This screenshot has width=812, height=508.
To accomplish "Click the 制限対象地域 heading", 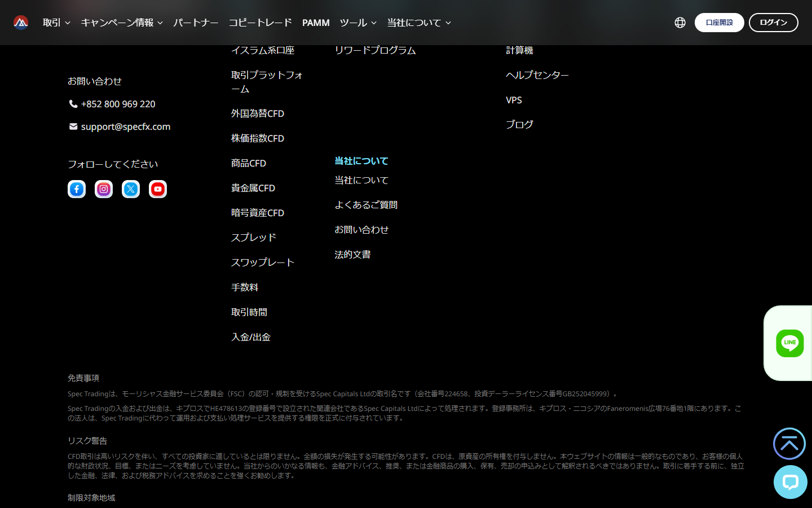I will [x=91, y=498].
